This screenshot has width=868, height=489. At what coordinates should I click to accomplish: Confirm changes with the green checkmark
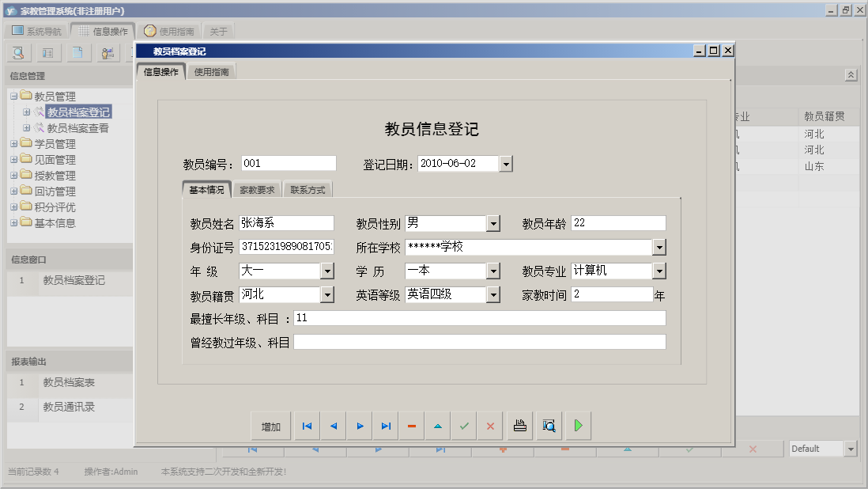(464, 426)
